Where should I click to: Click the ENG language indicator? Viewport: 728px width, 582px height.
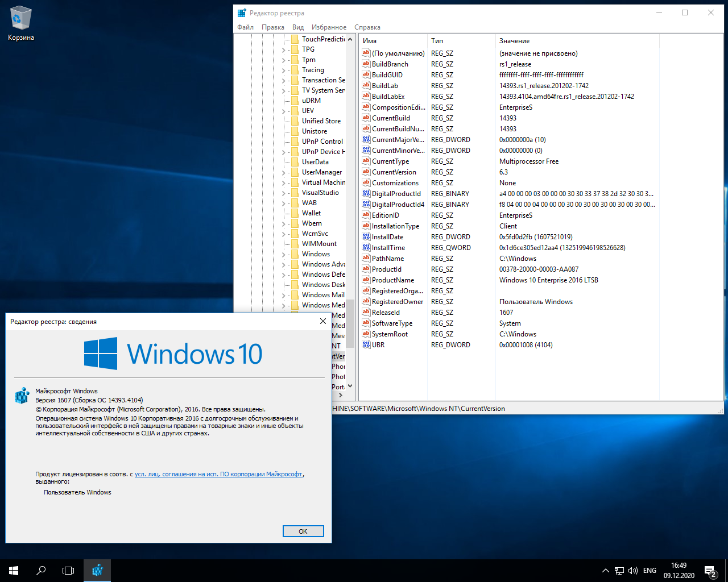click(650, 571)
